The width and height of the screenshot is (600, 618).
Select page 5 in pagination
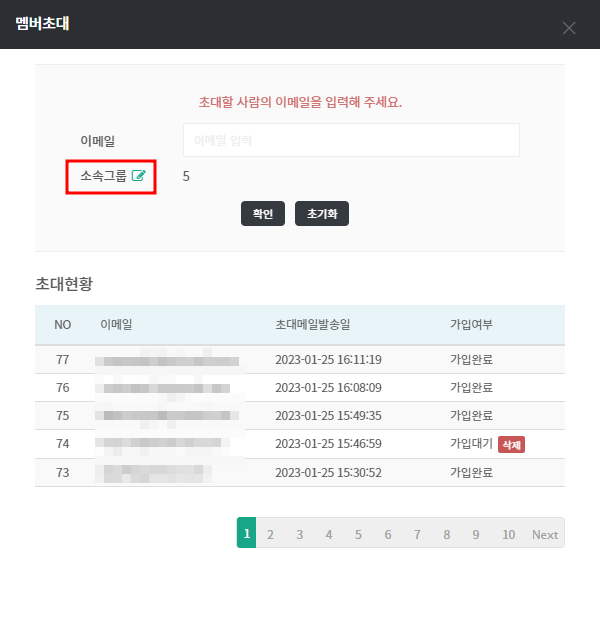pos(357,534)
